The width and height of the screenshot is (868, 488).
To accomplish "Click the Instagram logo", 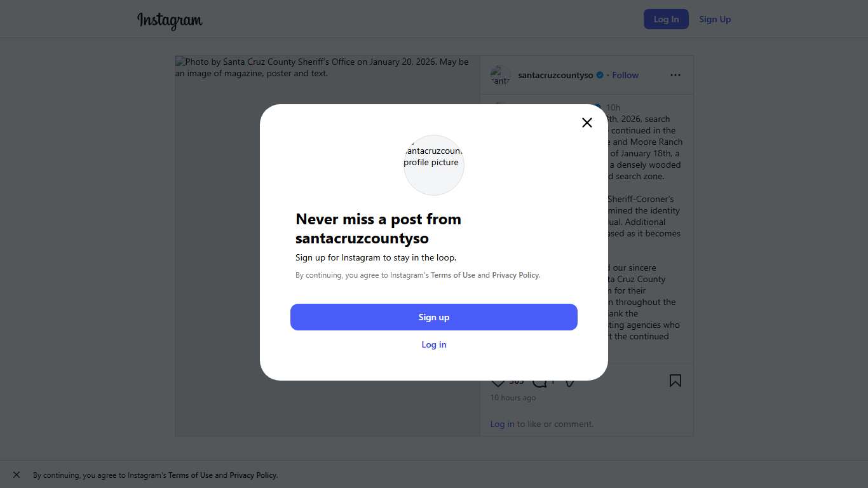I will (170, 20).
